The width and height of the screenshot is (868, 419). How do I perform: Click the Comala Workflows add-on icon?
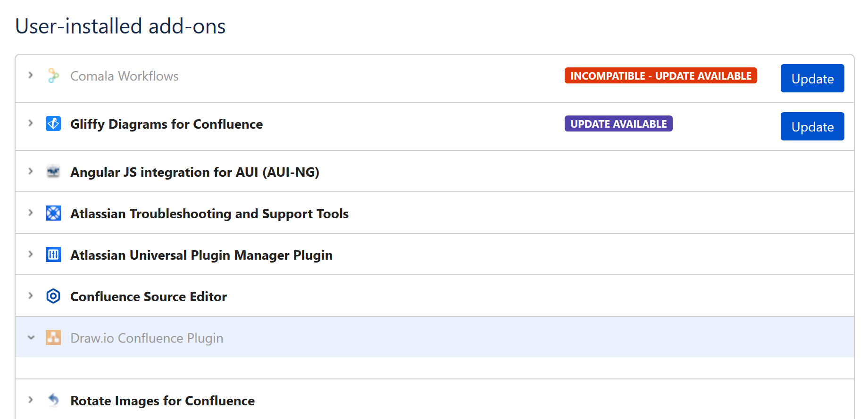coord(53,75)
